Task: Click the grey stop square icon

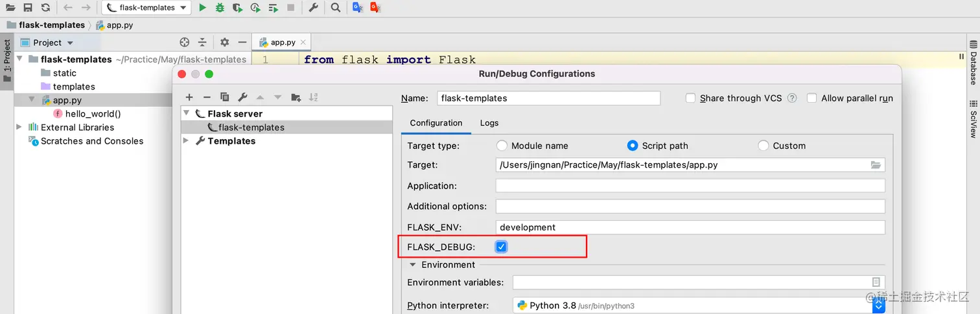Action: tap(290, 8)
